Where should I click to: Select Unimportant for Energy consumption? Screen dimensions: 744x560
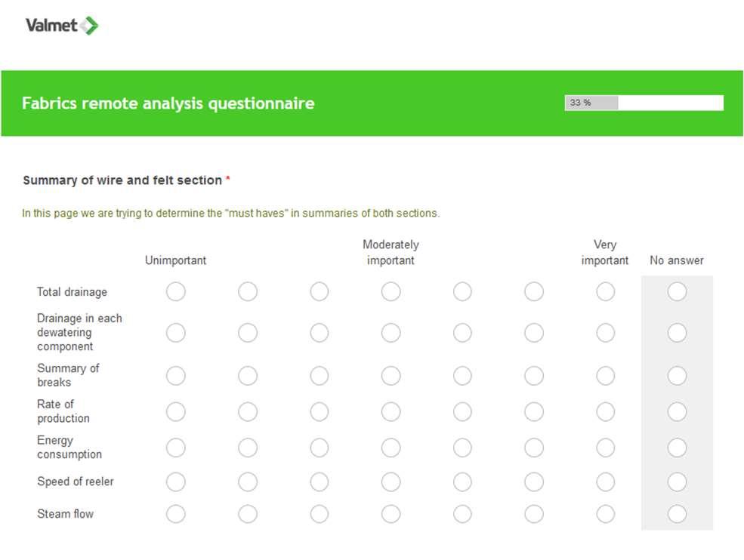pyautogui.click(x=175, y=448)
